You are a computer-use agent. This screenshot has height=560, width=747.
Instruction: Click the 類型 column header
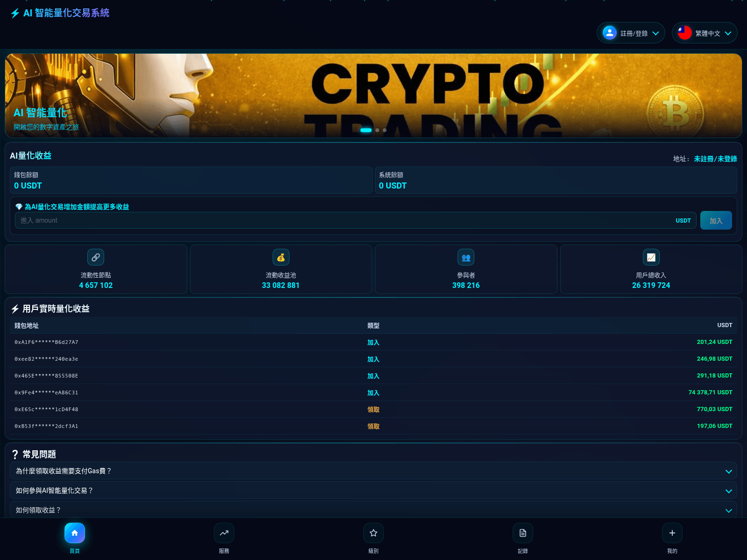(373, 325)
